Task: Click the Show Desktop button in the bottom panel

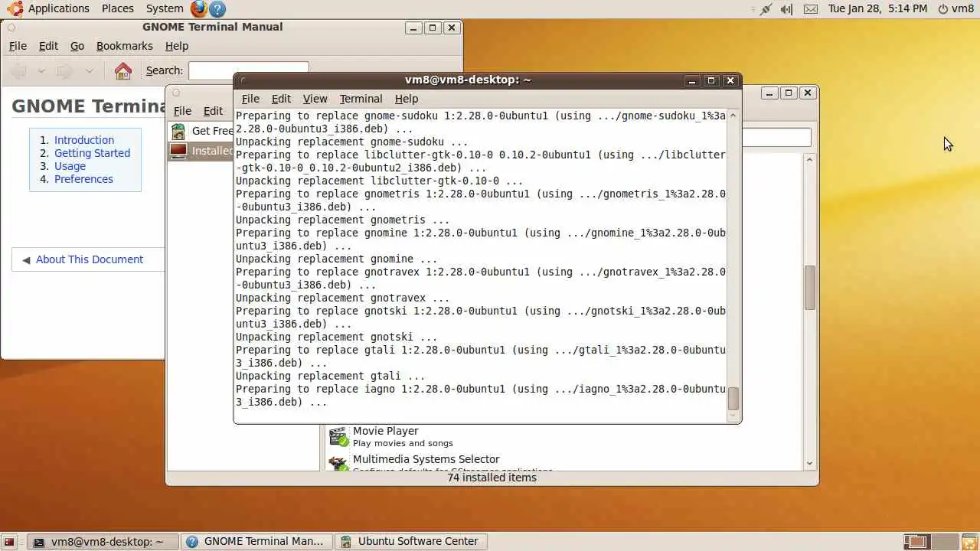Action: pyautogui.click(x=10, y=542)
